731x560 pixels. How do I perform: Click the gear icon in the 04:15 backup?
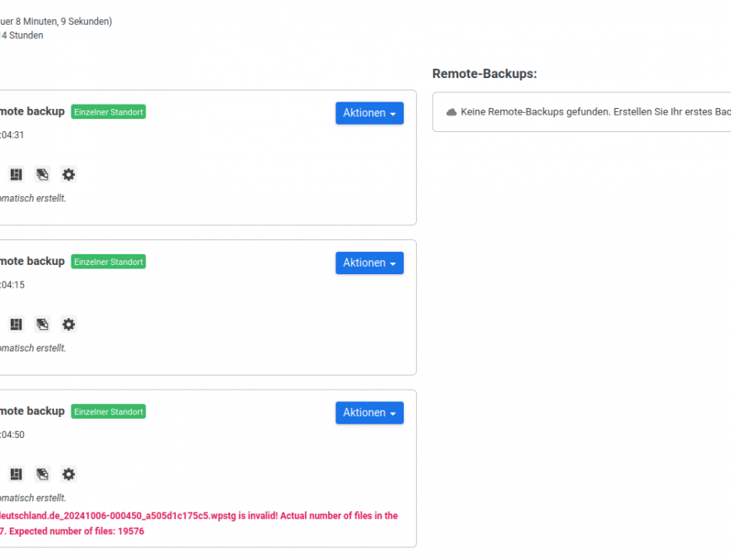coord(69,324)
